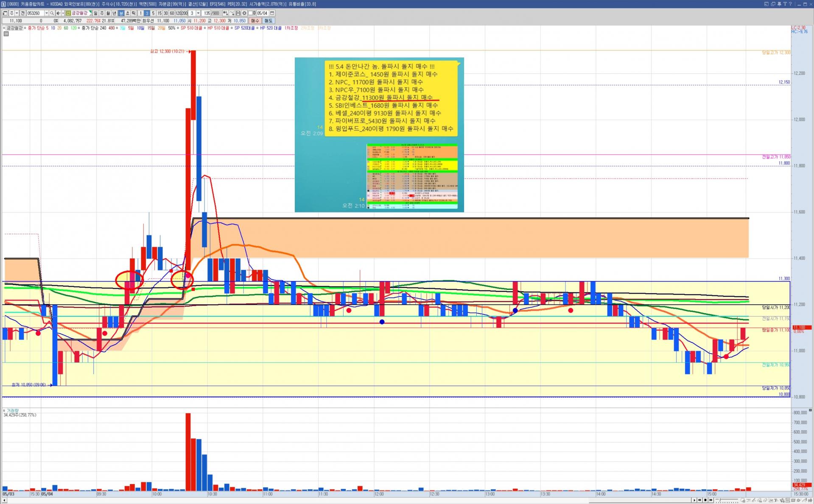
Task: Select the 초 (second) chart period tab
Action: [128, 13]
